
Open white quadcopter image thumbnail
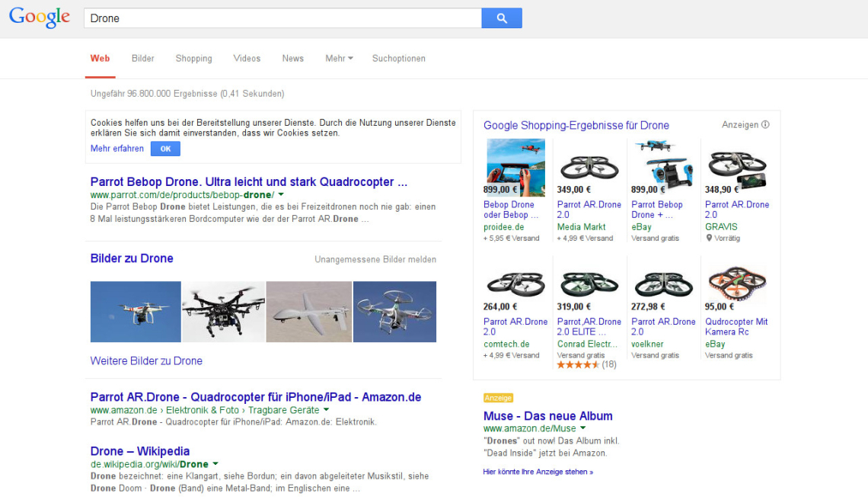136,312
